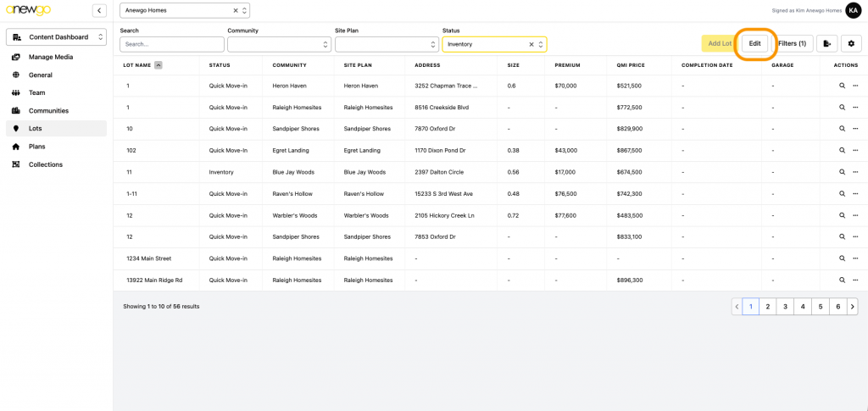
Task: Open the Communities sidebar item
Action: pyautogui.click(x=48, y=111)
